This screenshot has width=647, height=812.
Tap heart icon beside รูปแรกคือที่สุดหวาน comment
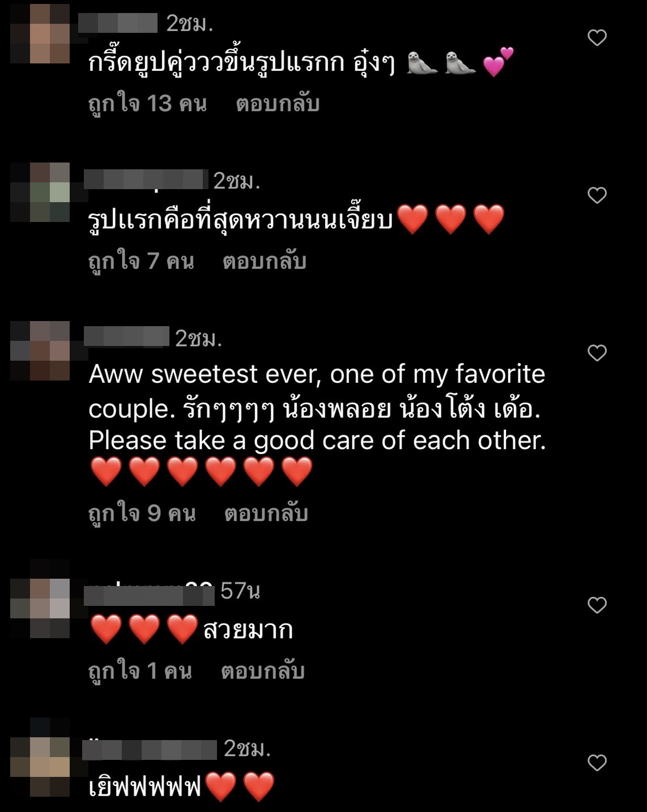tap(597, 195)
